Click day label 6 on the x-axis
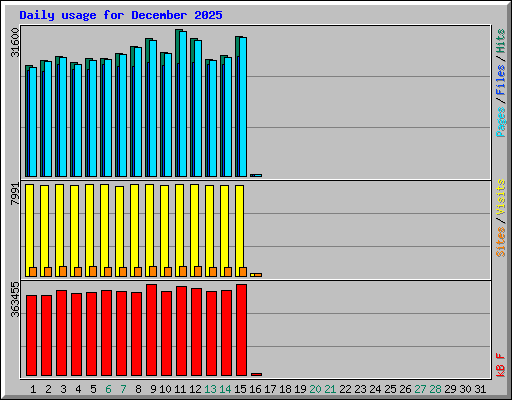This screenshot has width=512, height=400. click(108, 389)
